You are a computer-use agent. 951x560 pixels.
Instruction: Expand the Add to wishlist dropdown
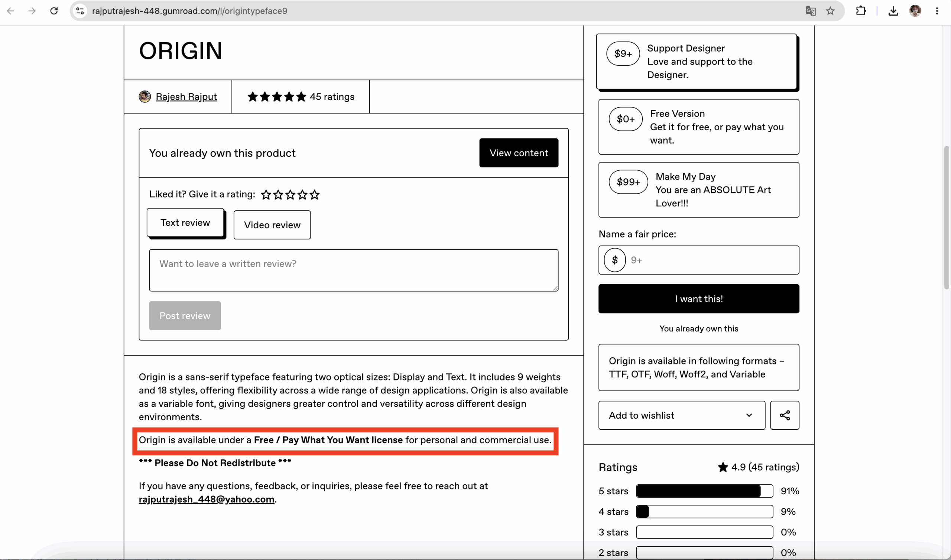[x=682, y=415]
